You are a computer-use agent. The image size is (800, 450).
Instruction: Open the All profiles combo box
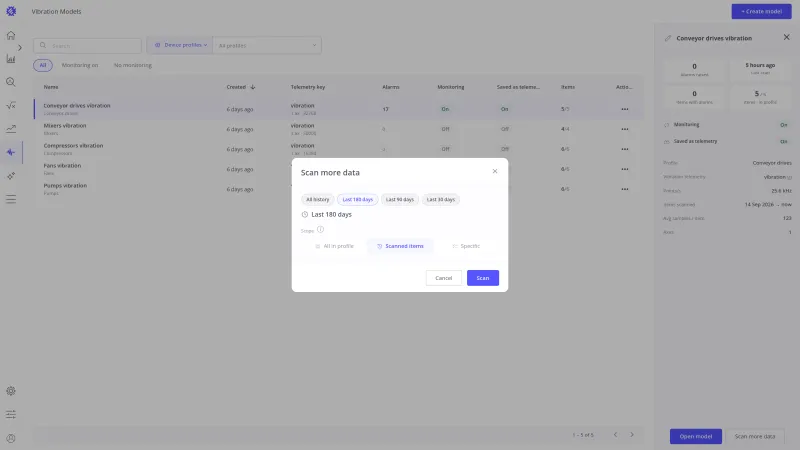pyautogui.click(x=267, y=45)
